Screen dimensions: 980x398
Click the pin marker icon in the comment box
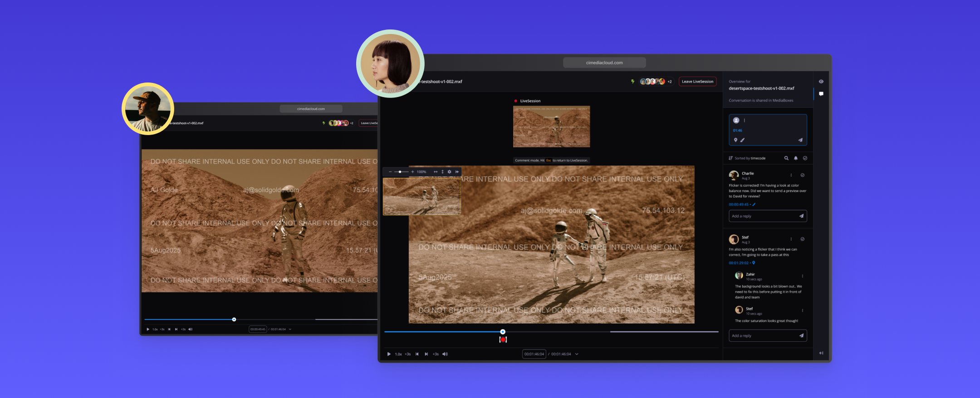click(x=735, y=140)
